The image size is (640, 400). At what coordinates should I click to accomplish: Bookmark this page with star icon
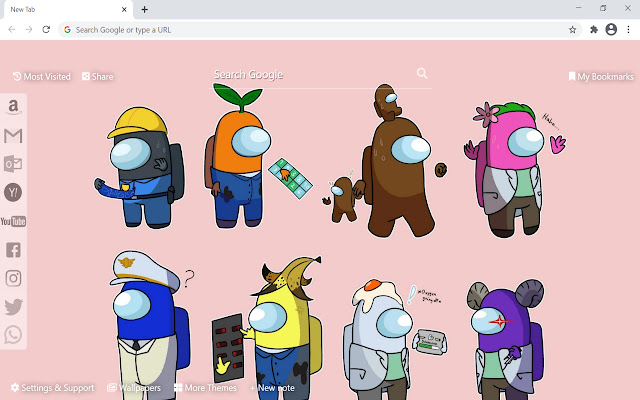click(x=572, y=30)
